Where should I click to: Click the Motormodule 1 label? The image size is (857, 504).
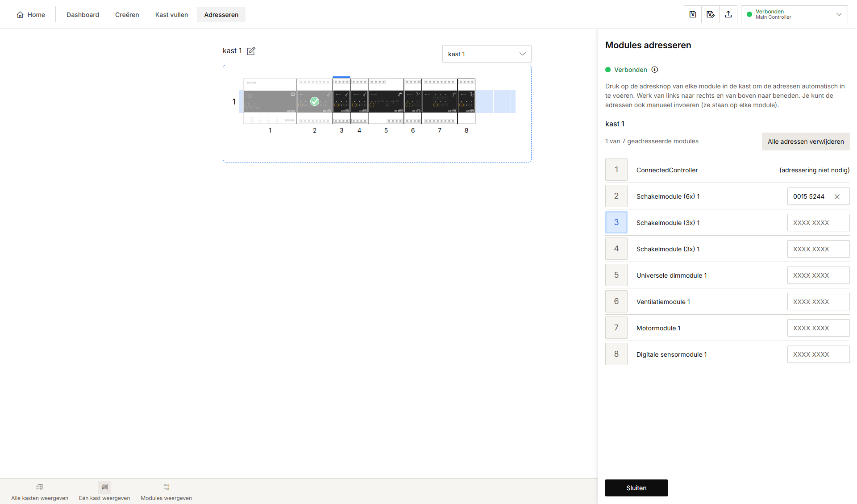tap(658, 328)
